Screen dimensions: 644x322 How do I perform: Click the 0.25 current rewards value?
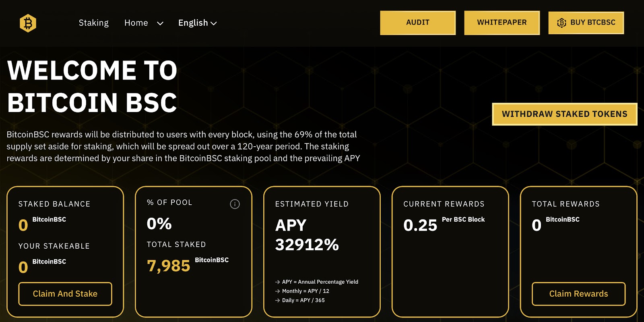(x=420, y=225)
